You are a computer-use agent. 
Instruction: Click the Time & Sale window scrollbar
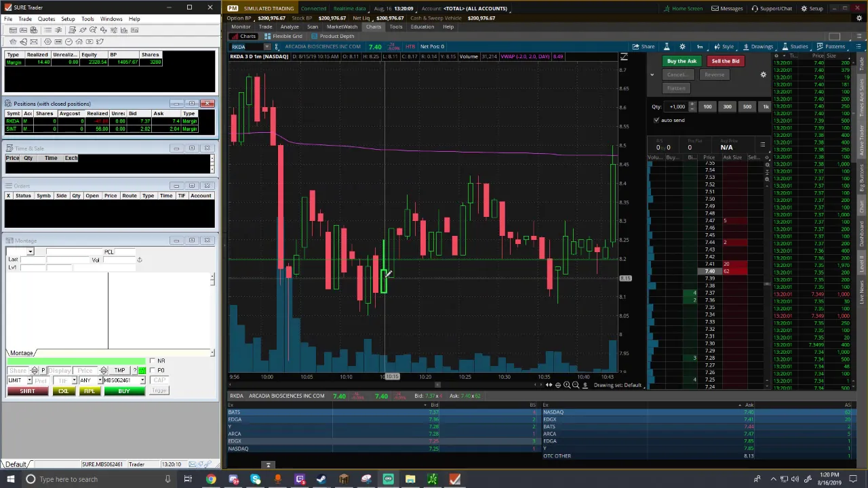pos(212,163)
